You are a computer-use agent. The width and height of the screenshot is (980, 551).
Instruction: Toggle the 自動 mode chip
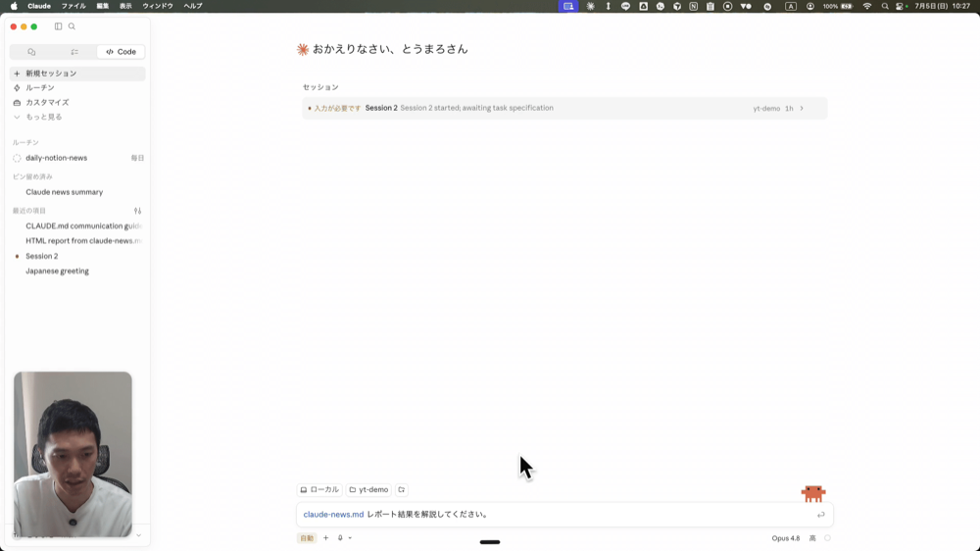pyautogui.click(x=307, y=538)
